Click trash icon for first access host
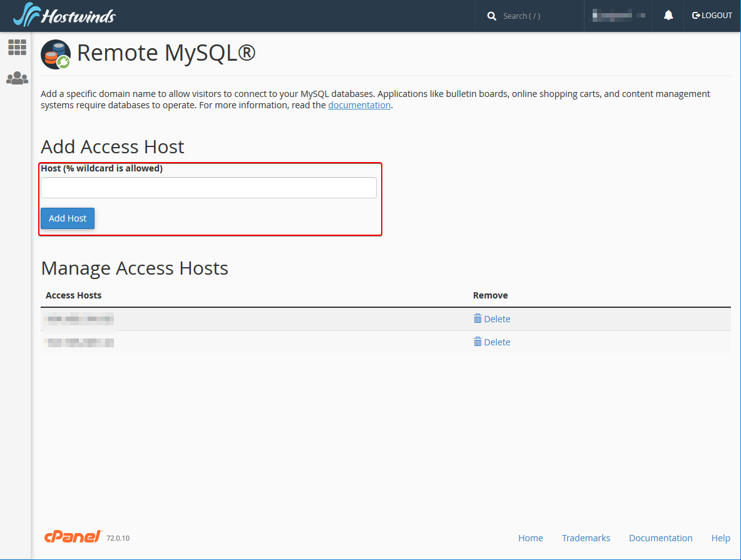 point(478,318)
